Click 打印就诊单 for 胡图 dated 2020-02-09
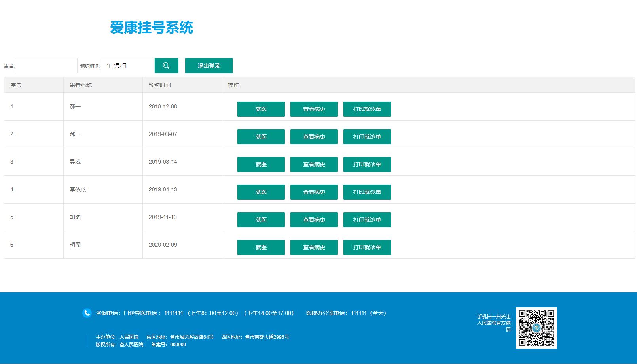The width and height of the screenshot is (637, 364). (x=367, y=247)
